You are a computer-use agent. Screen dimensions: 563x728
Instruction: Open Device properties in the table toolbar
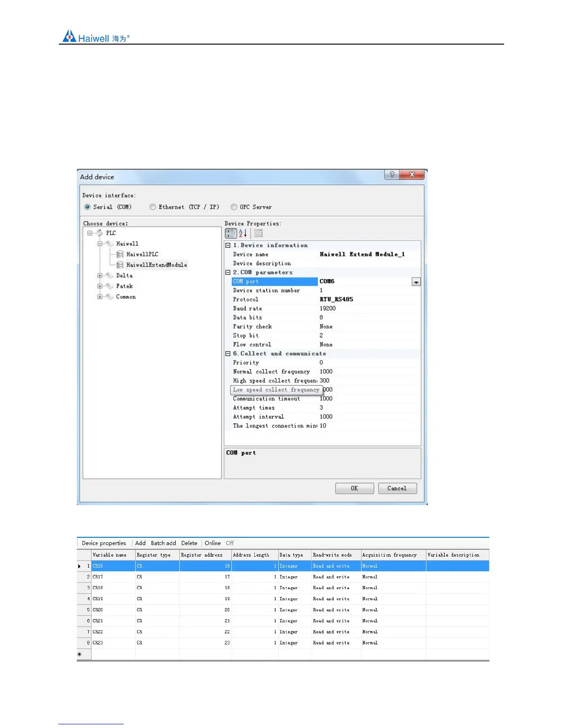[104, 543]
